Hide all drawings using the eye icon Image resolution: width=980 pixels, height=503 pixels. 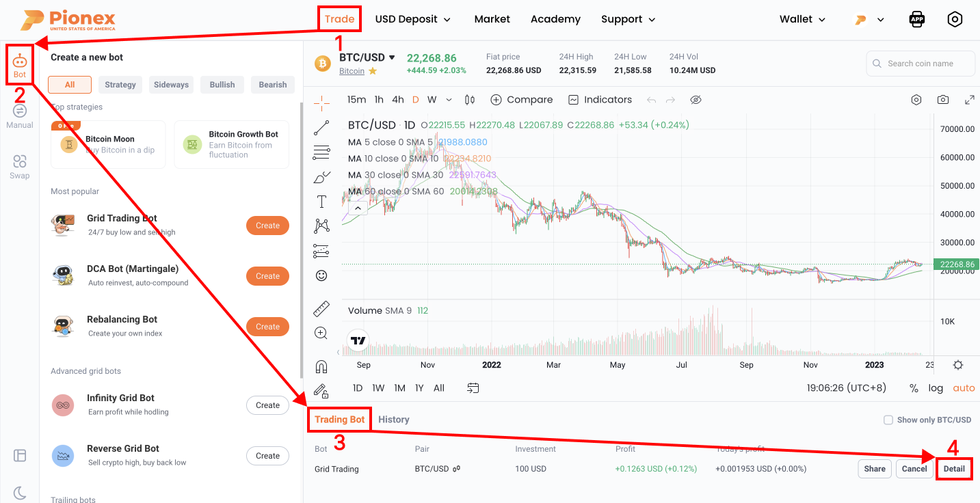tap(696, 99)
